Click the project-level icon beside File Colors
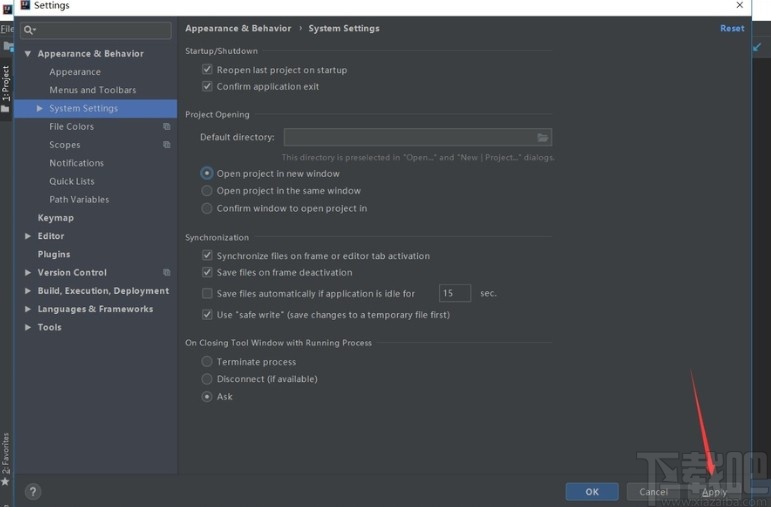Viewport: 771px width, 507px height. (x=167, y=127)
